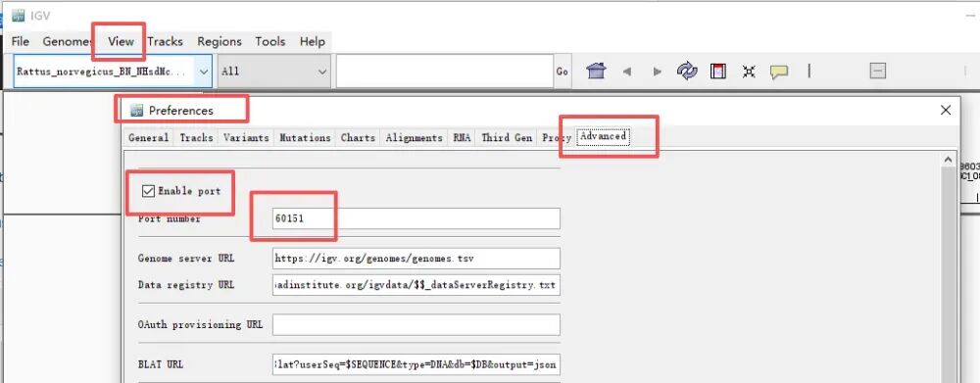
Task: Click the Port number field showing 60151
Action: click(416, 218)
